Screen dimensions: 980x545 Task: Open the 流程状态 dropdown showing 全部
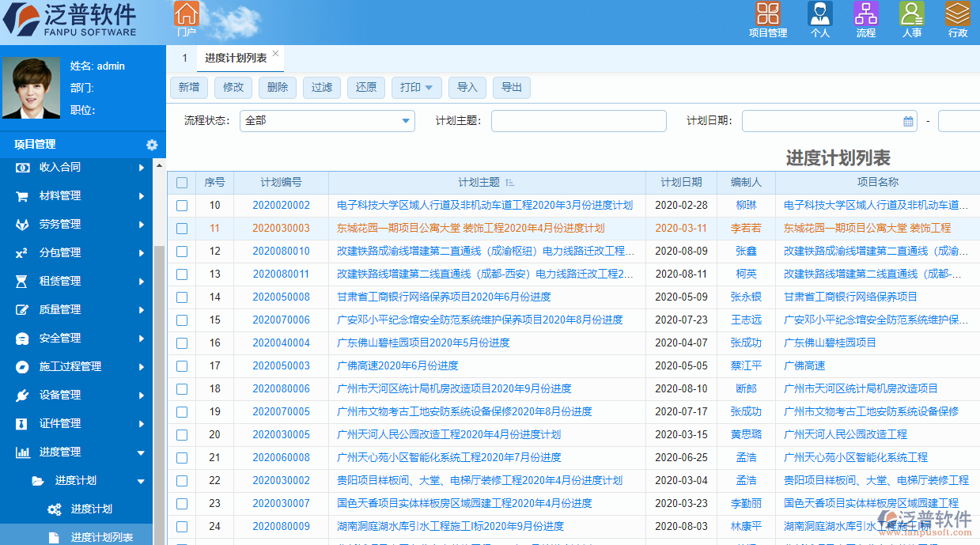tap(327, 121)
